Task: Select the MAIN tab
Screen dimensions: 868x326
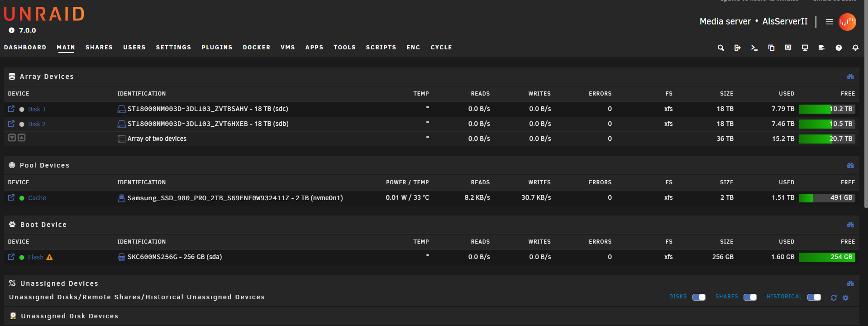Action: (66, 47)
